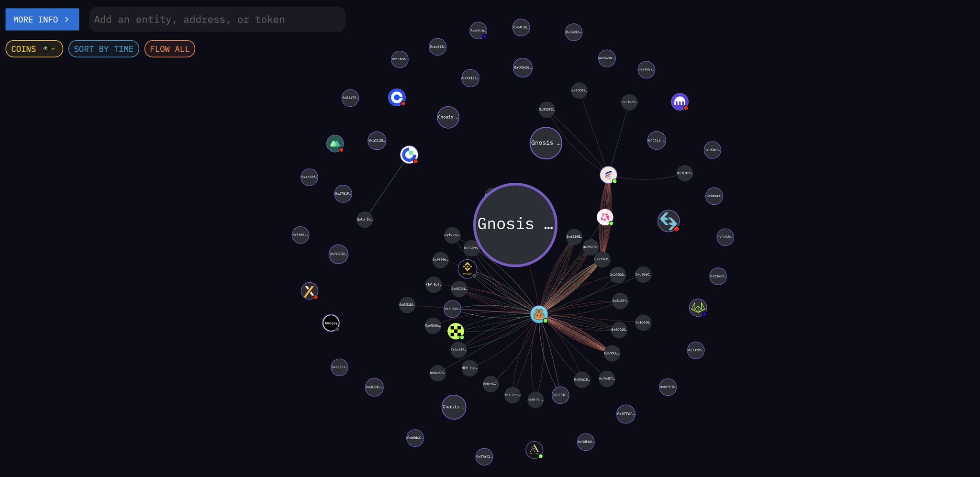
Task: Select node 0x2DB1F
Action: pos(374,387)
